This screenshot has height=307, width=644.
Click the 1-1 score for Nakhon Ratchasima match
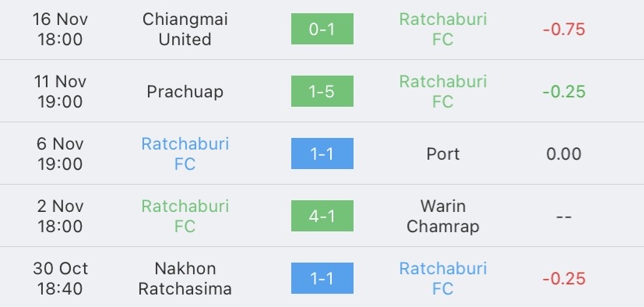pos(322,278)
